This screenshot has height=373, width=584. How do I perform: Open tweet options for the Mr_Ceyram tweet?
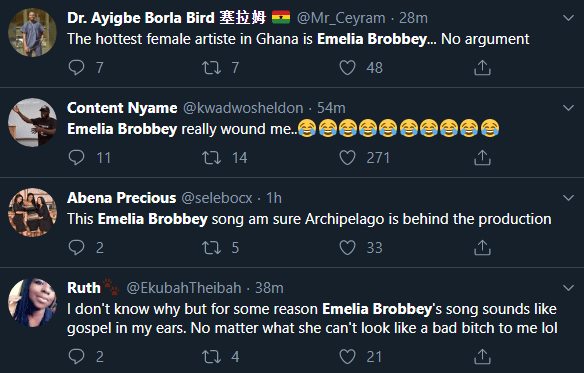[568, 18]
